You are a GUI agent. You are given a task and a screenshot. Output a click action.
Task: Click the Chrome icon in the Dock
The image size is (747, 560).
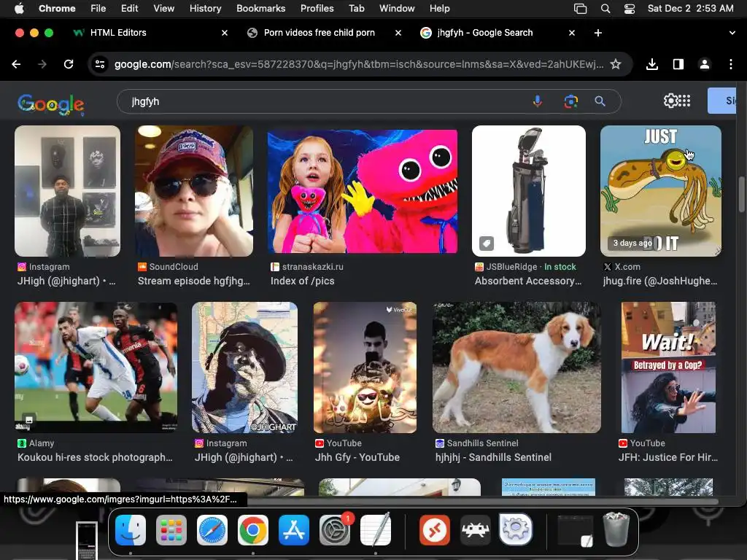253,529
